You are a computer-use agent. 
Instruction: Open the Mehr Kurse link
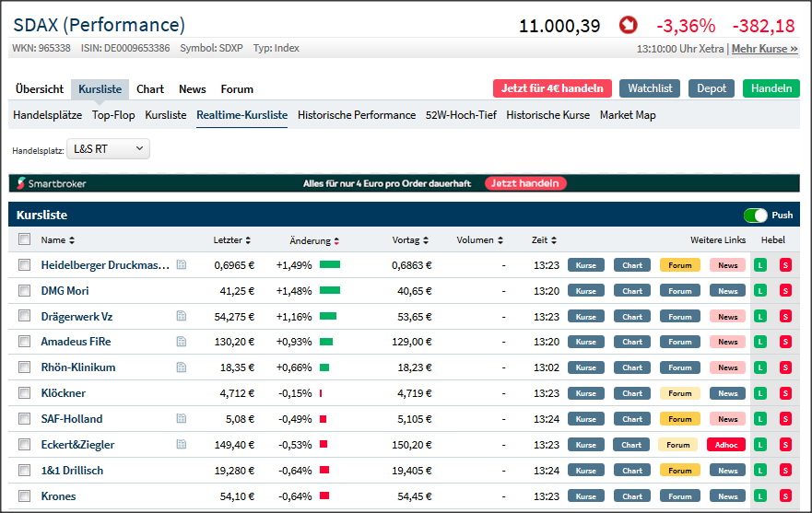(x=764, y=49)
